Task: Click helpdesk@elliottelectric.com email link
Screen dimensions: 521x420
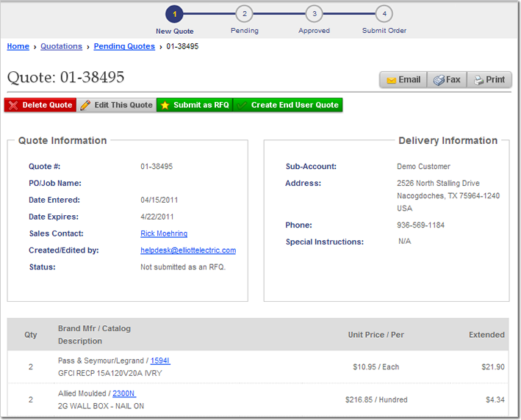Action: coord(188,250)
